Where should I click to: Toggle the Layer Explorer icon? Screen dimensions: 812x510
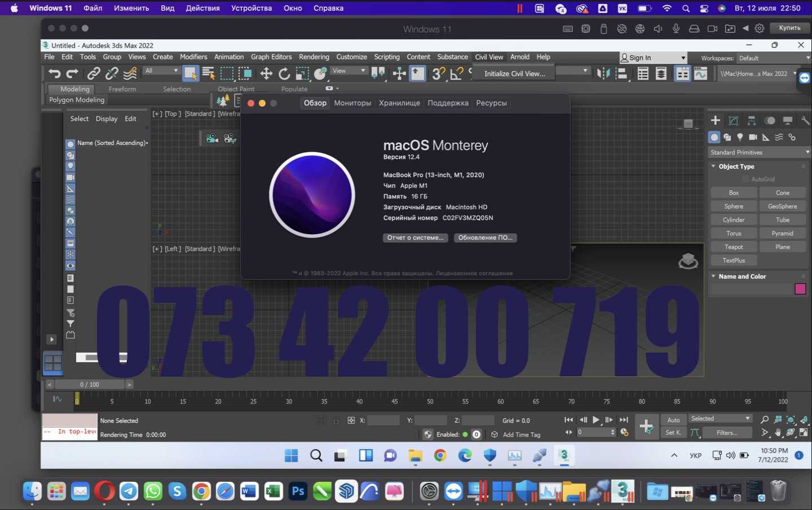click(661, 73)
